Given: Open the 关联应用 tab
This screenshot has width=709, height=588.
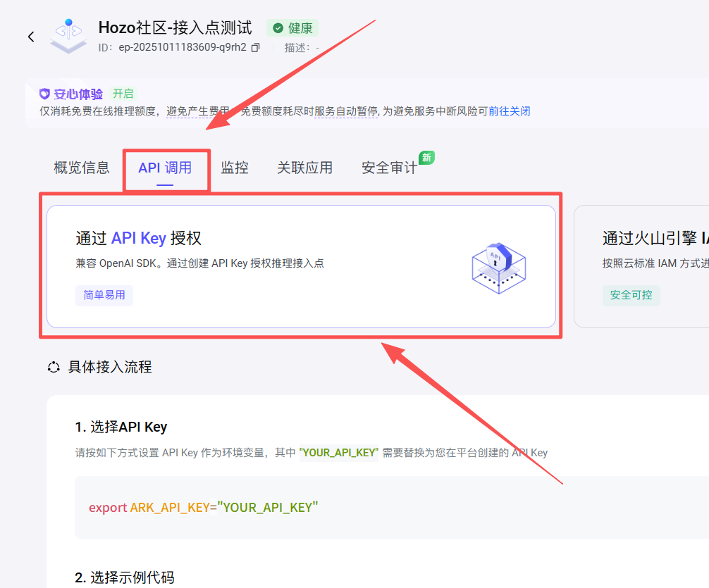Looking at the screenshot, I should (304, 168).
